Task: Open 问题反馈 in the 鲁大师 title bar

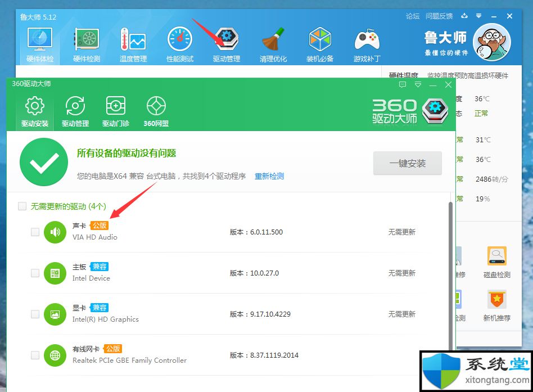Action: tap(439, 16)
